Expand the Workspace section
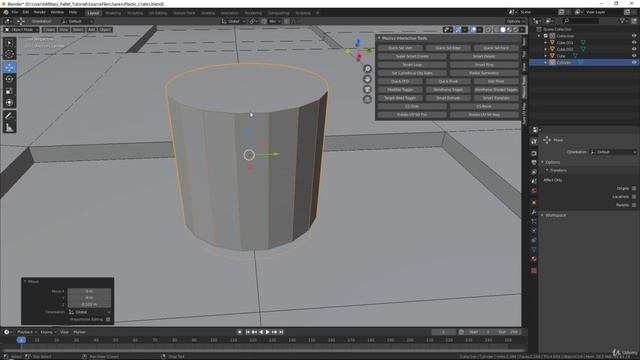The image size is (640, 360). pyautogui.click(x=555, y=215)
